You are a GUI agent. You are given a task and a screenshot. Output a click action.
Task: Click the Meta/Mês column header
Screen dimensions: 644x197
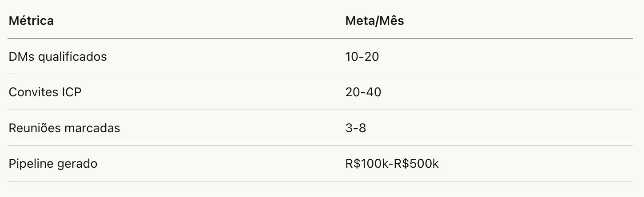tap(374, 21)
